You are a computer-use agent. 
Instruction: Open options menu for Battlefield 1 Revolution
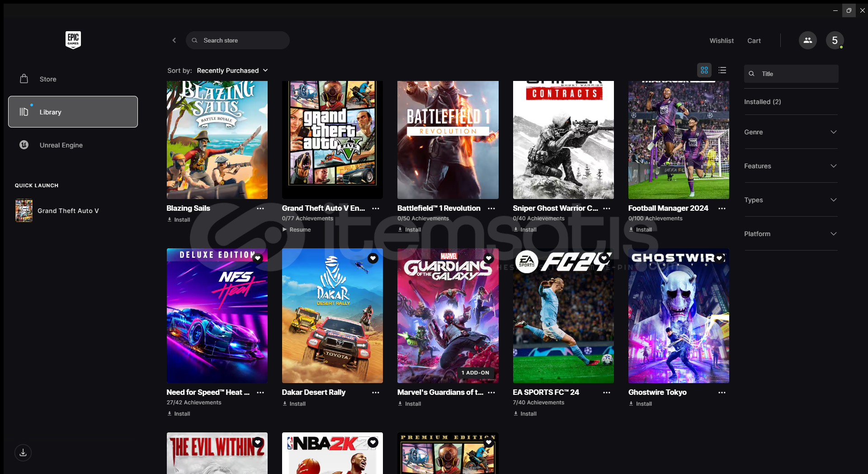tap(491, 209)
